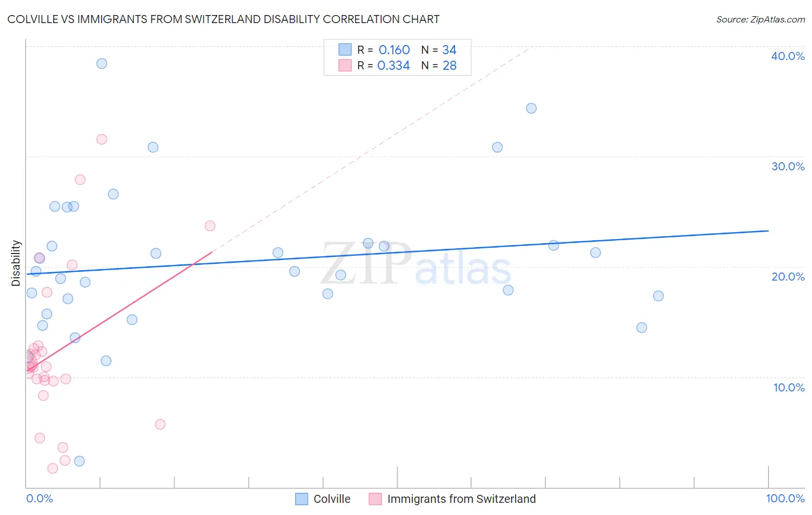812x515 pixels.
Task: Click the blue swatch beside R = 0.160
Action: (345, 50)
